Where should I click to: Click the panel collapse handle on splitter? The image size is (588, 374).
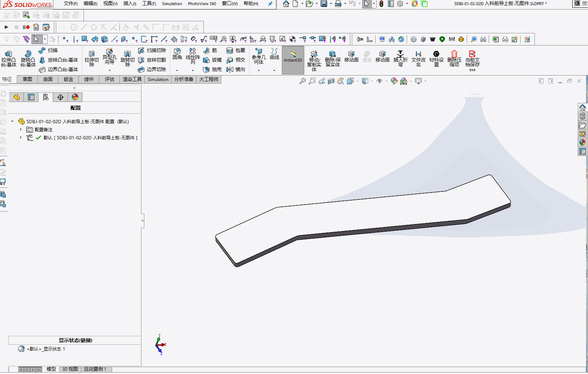coord(143,221)
